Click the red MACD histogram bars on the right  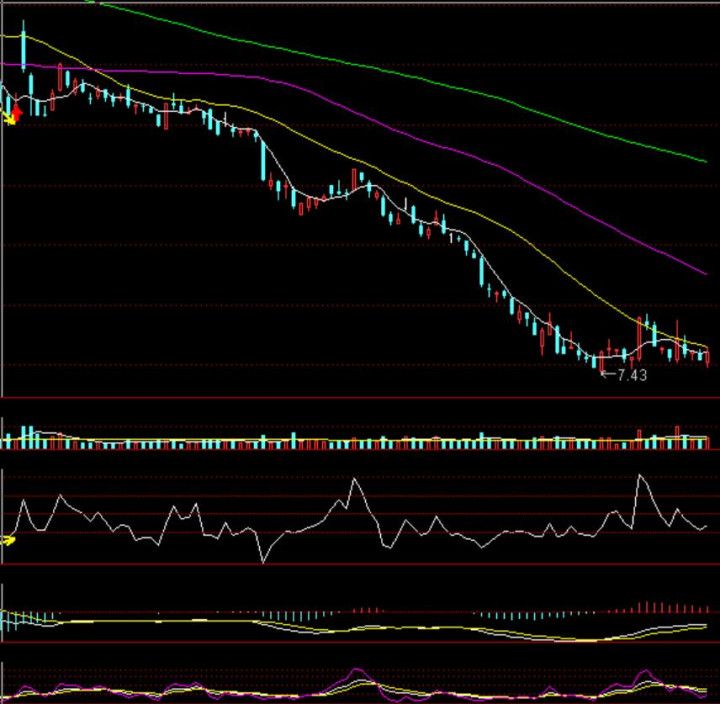tap(655, 607)
